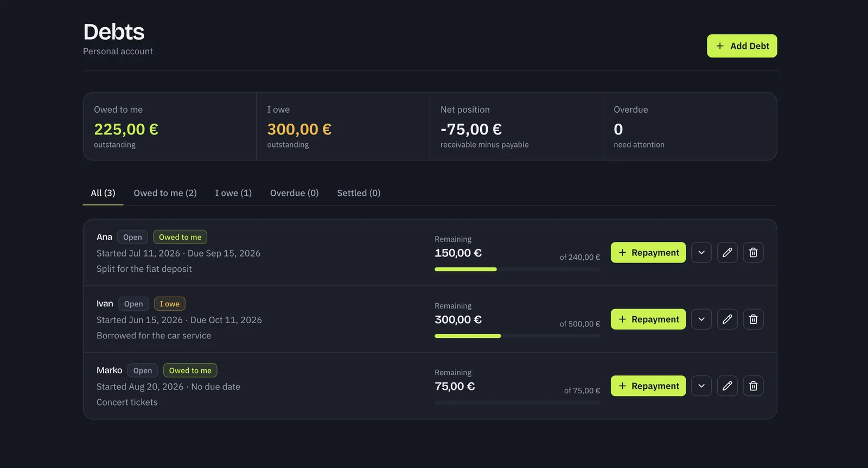Show the Overdue (0) tab
Screen dimensions: 868x468
tap(295, 193)
